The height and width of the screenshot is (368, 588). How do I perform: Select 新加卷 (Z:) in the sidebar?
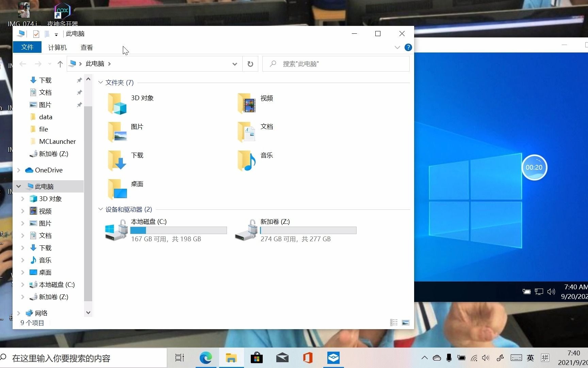(53, 297)
